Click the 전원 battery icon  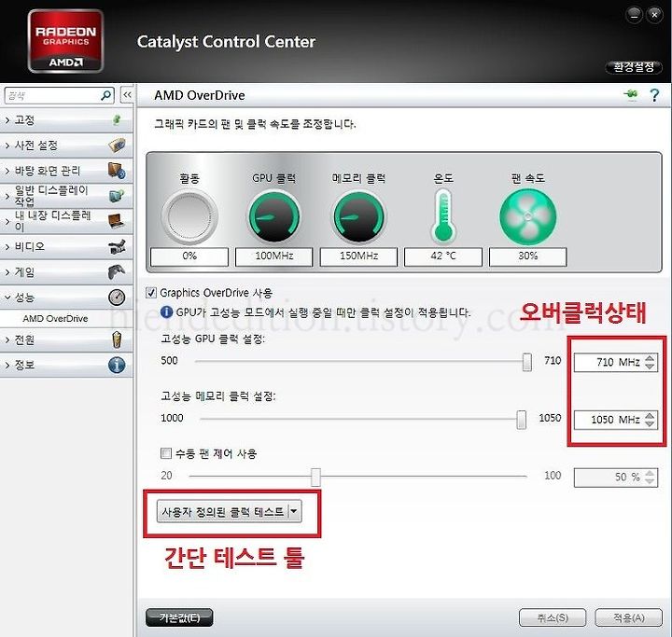(117, 339)
